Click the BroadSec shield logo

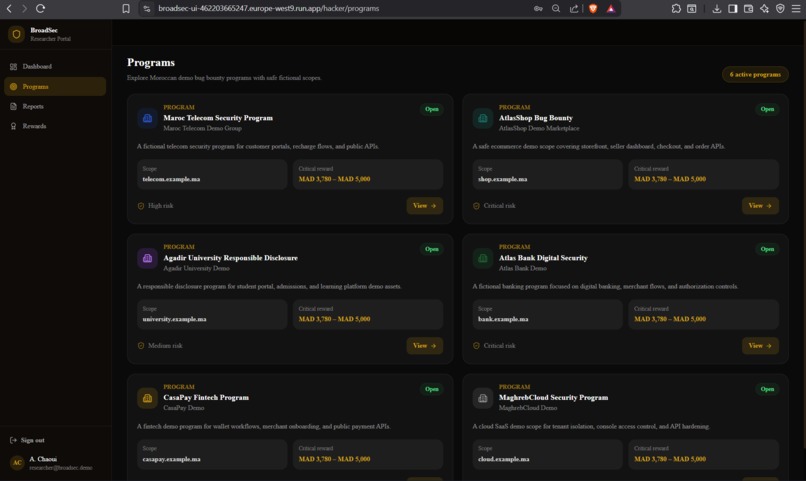coord(16,34)
